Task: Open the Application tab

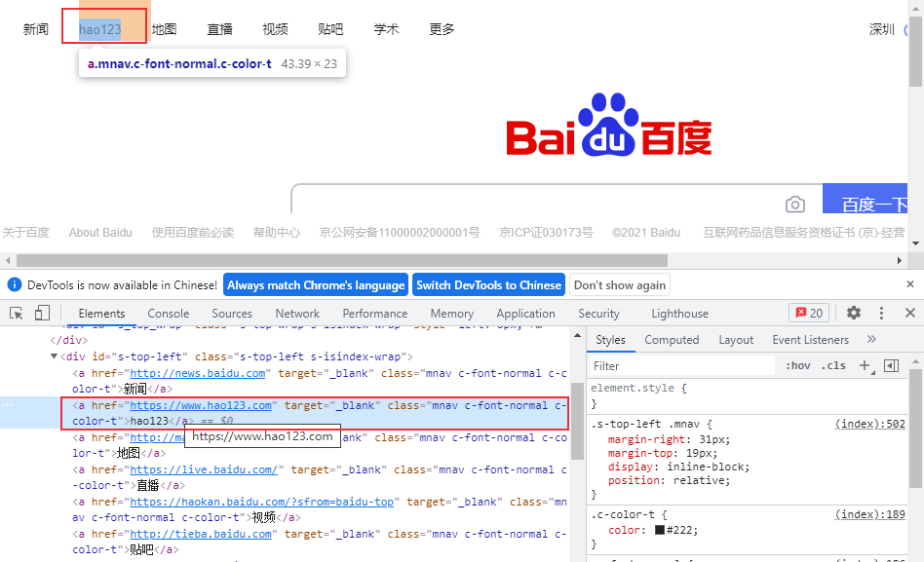Action: (525, 314)
